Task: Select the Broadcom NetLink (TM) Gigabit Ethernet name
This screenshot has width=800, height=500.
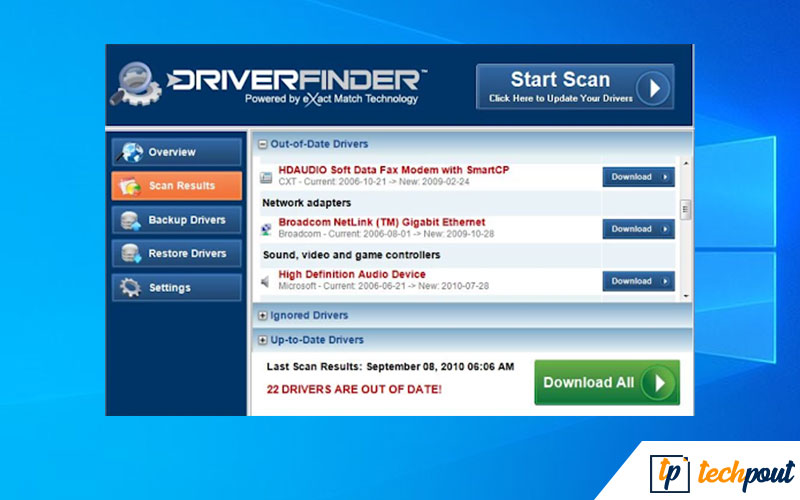Action: (382, 222)
